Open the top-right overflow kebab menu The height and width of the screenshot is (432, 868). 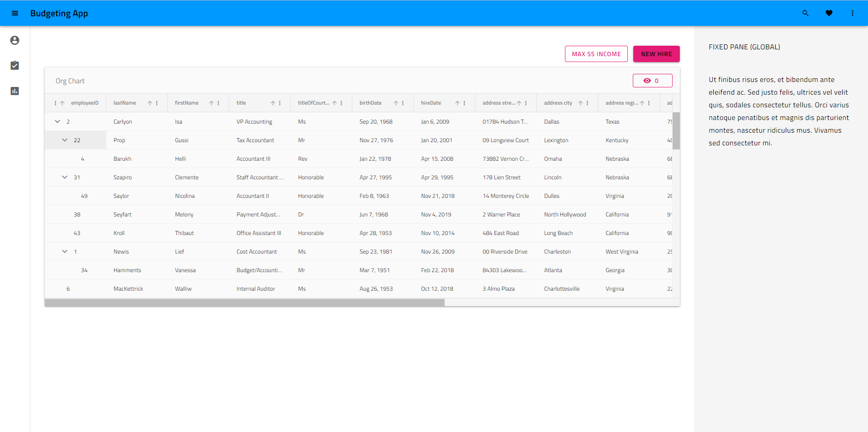click(852, 13)
